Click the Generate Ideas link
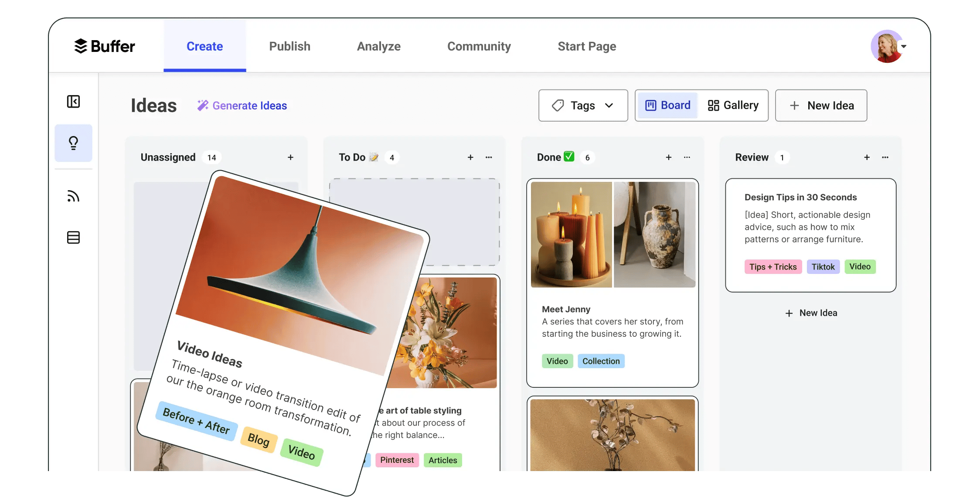The width and height of the screenshot is (980, 499). coord(249,105)
